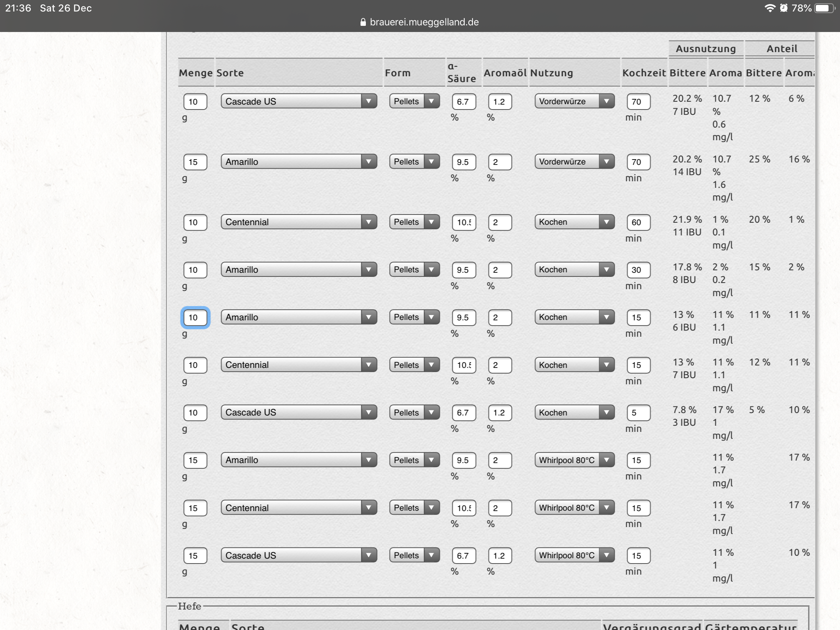
Task: Tap the battery indicator icon
Action: (825, 8)
